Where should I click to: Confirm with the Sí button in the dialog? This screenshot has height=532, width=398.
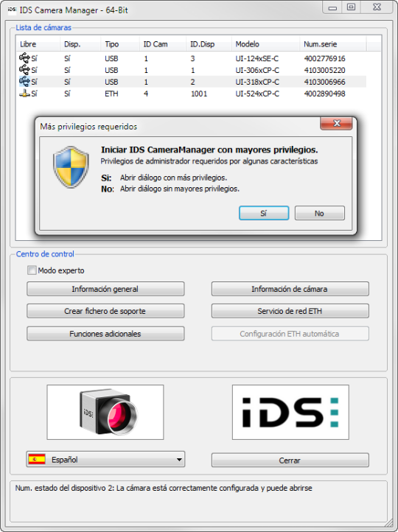[x=264, y=213]
